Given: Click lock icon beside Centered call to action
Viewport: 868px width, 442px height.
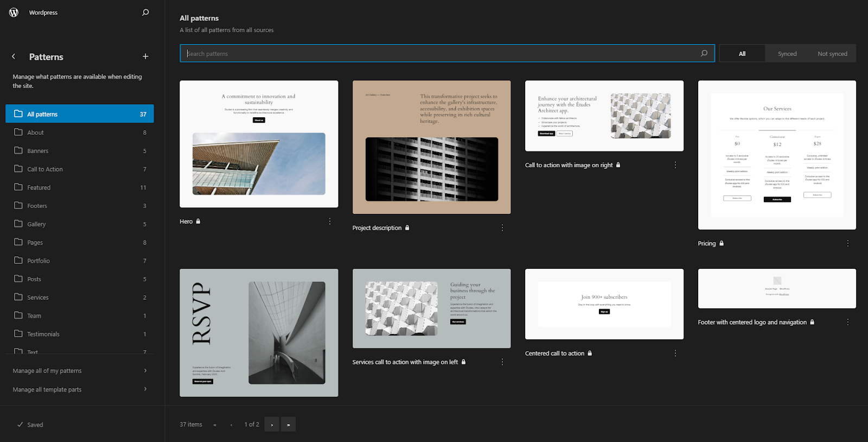Looking at the screenshot, I should (x=590, y=353).
